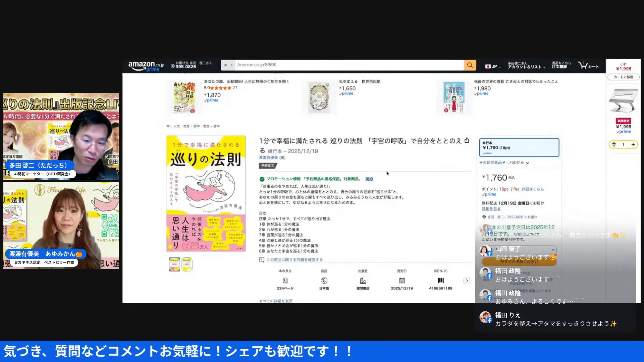Screen dimensions: 644x362
Task: Open the JP language selector dropdown
Action: pyautogui.click(x=493, y=66)
